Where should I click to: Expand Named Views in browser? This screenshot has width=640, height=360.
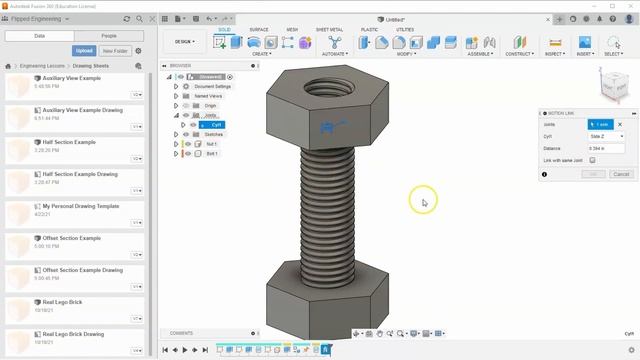coord(176,96)
